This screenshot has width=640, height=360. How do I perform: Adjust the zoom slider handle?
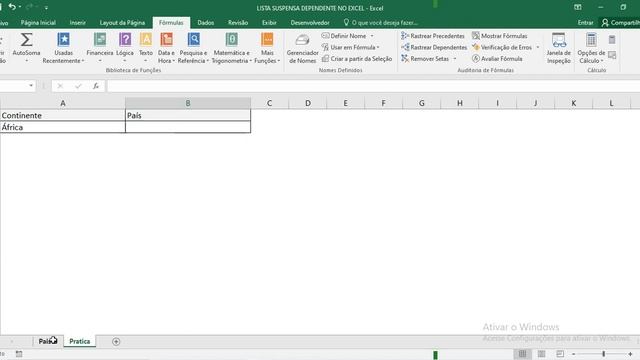pyautogui.click(x=603, y=354)
